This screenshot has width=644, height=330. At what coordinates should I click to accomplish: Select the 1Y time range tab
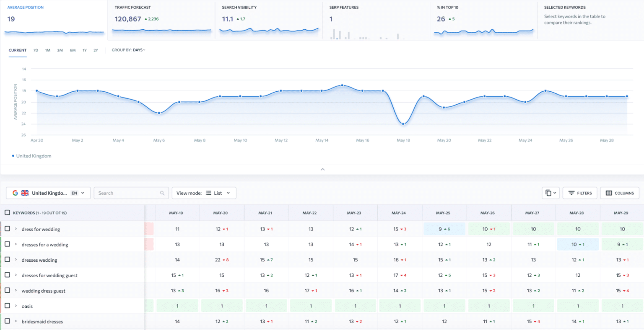84,50
